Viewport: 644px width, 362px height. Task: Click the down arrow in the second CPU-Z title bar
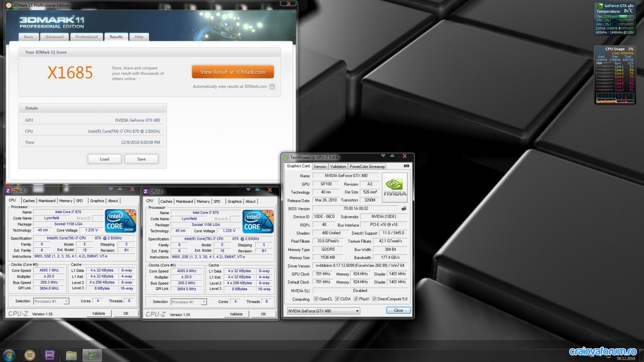click(x=248, y=190)
